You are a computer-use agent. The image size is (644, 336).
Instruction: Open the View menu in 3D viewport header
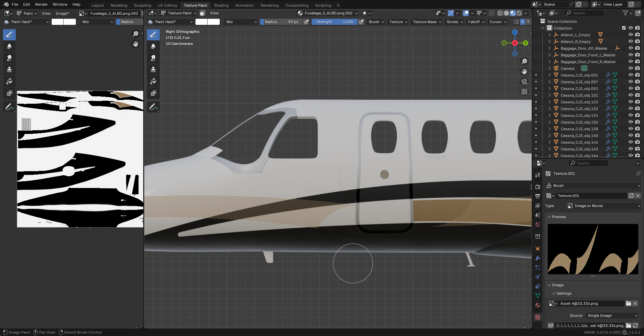(x=214, y=13)
